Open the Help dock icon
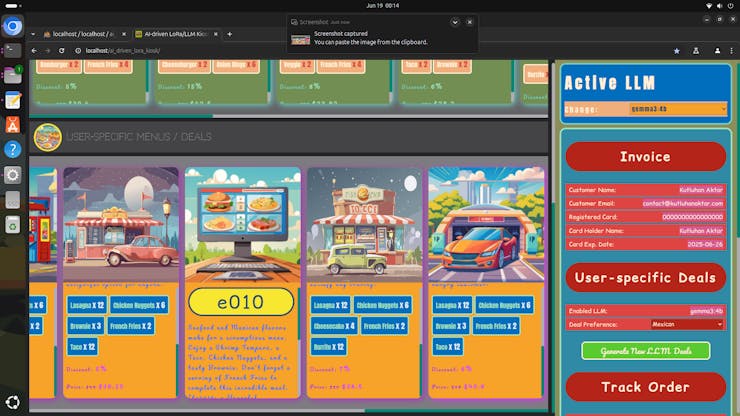 click(x=13, y=150)
